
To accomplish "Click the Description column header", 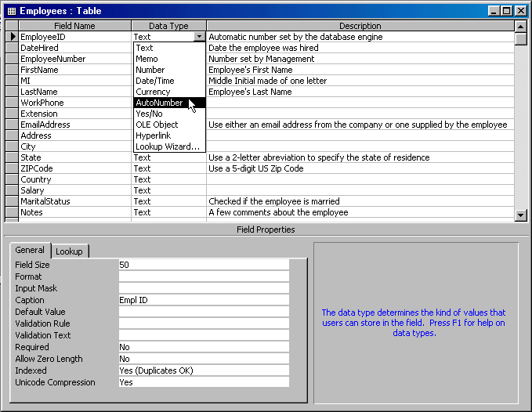I will [x=360, y=26].
